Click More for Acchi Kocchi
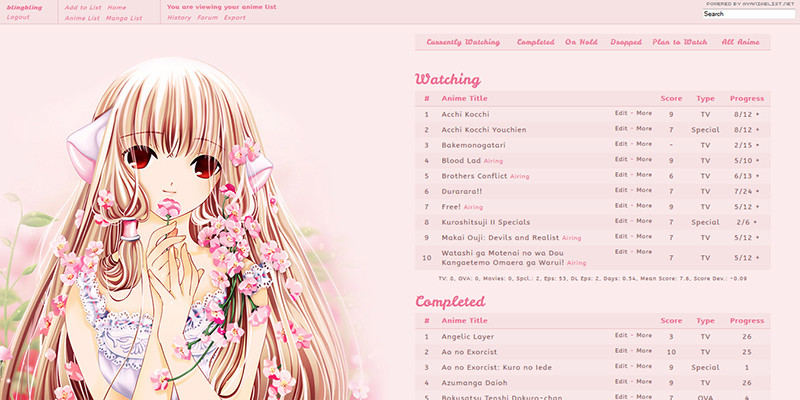800x400 pixels. pos(644,113)
